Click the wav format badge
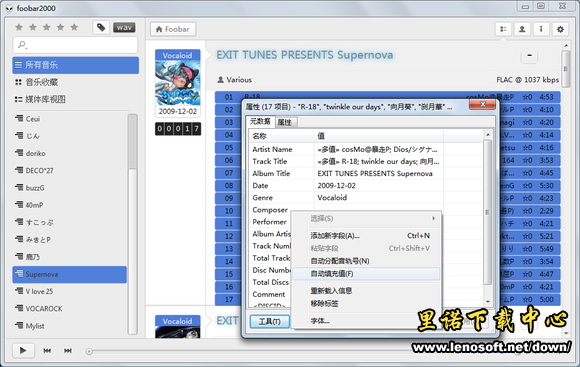The width and height of the screenshot is (580, 367). click(124, 27)
